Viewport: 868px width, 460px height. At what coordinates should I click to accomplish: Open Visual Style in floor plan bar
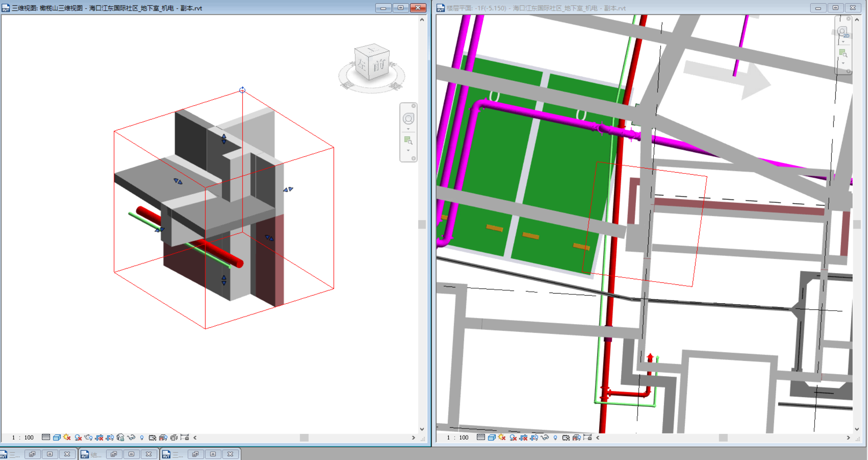pos(492,438)
